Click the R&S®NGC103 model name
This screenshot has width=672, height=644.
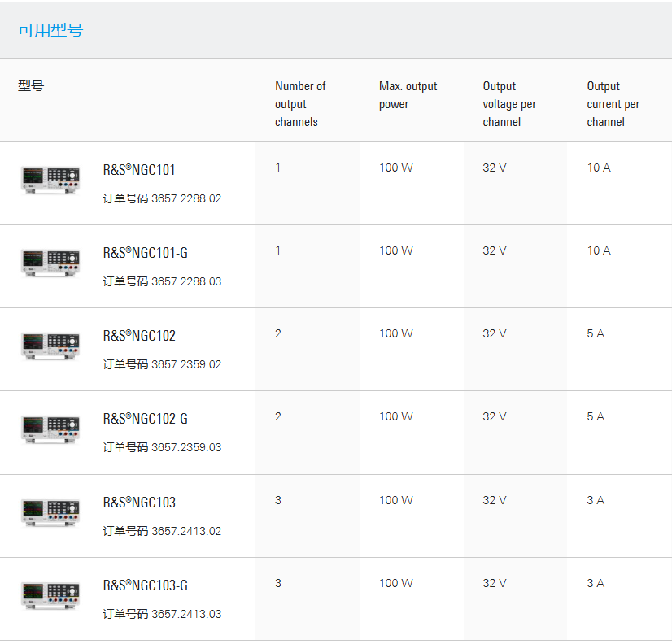point(139,503)
